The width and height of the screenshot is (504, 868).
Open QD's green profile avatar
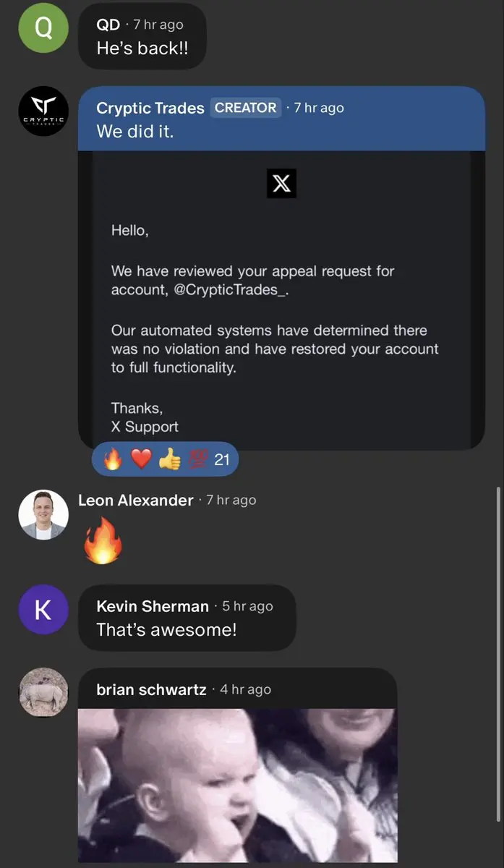43,27
